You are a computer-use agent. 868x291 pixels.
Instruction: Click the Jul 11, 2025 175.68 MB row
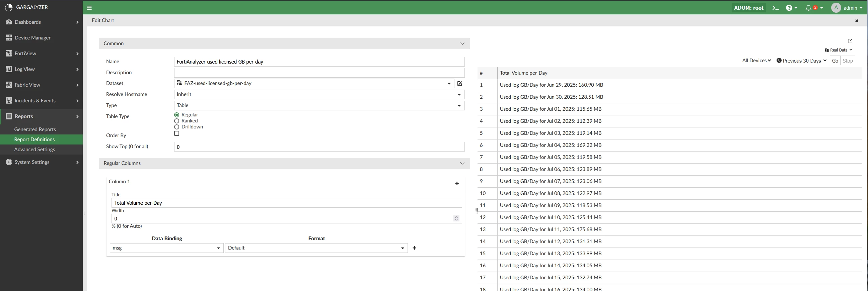click(669, 229)
